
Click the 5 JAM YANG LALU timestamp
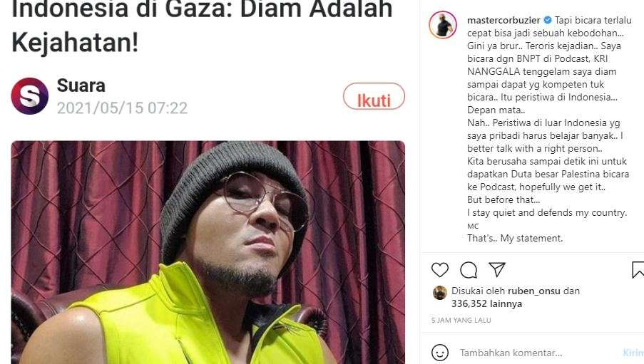pos(461,320)
